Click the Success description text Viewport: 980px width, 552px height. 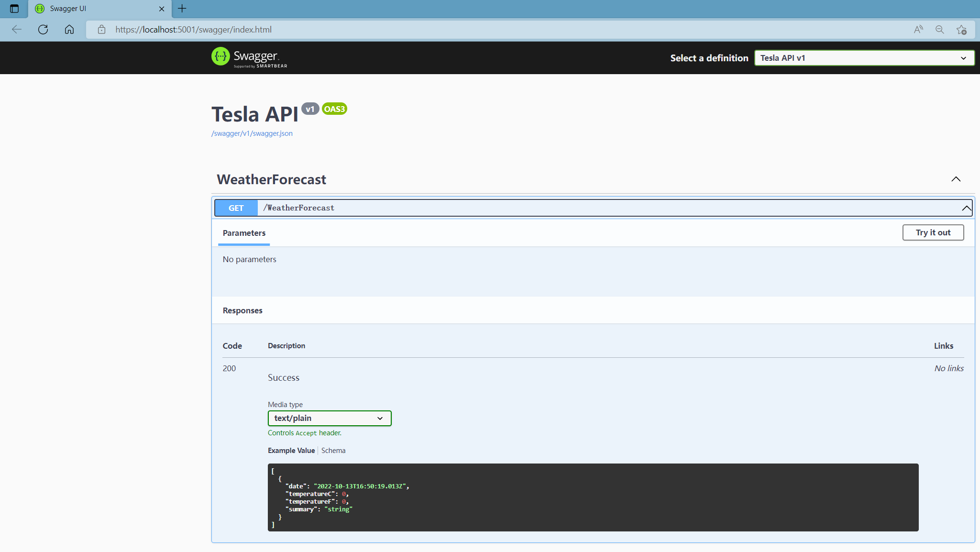(x=284, y=377)
